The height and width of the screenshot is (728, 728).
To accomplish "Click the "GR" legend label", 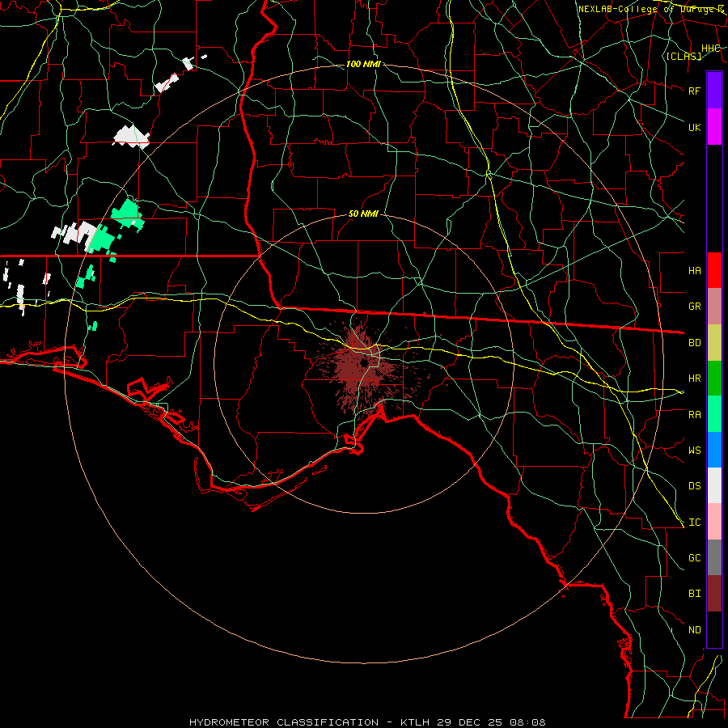I will (x=695, y=307).
